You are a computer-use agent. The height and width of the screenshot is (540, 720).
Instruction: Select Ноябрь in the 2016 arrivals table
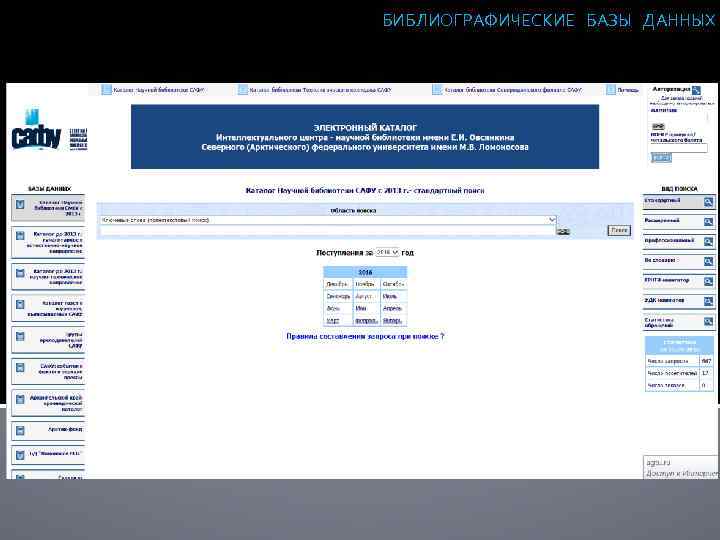click(366, 284)
